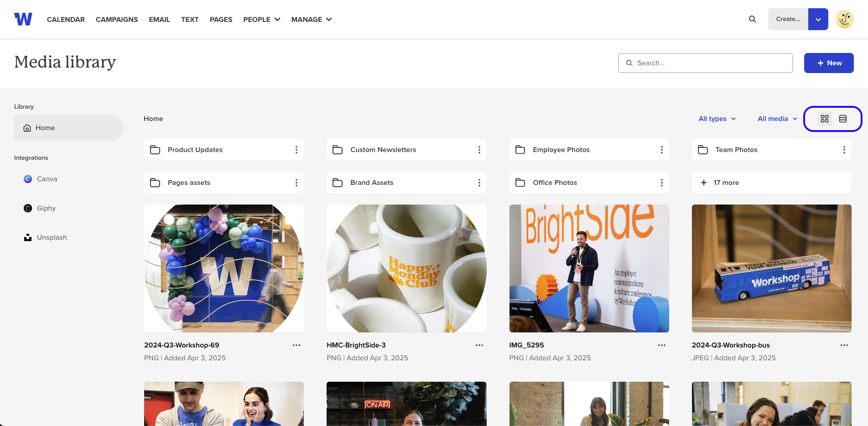
Task: Select Home in the Library sidebar
Action: tap(69, 128)
